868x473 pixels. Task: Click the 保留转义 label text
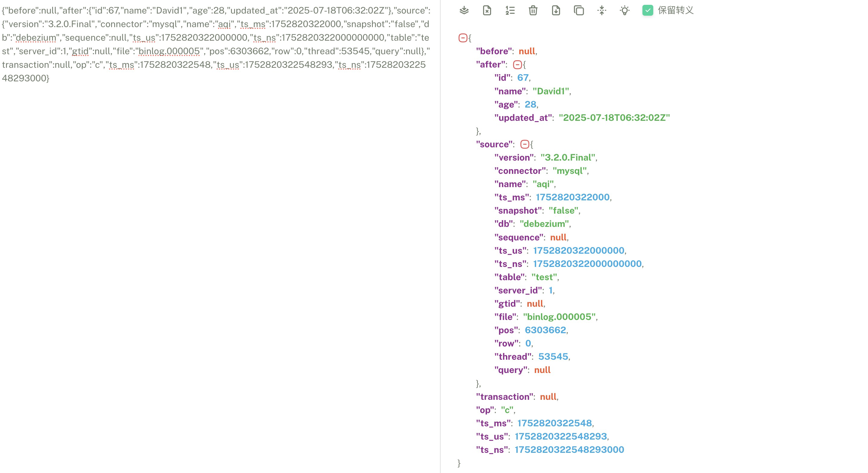point(676,11)
